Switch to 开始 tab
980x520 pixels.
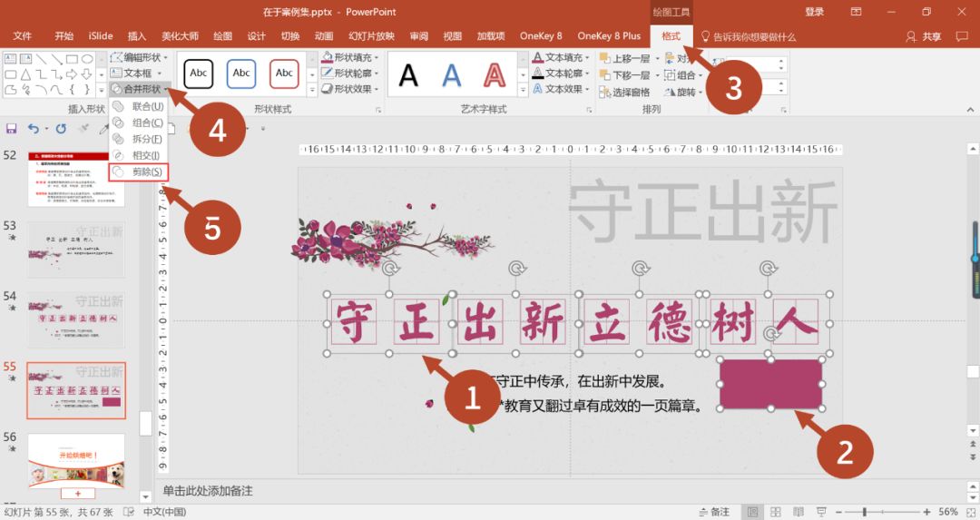pyautogui.click(x=64, y=36)
